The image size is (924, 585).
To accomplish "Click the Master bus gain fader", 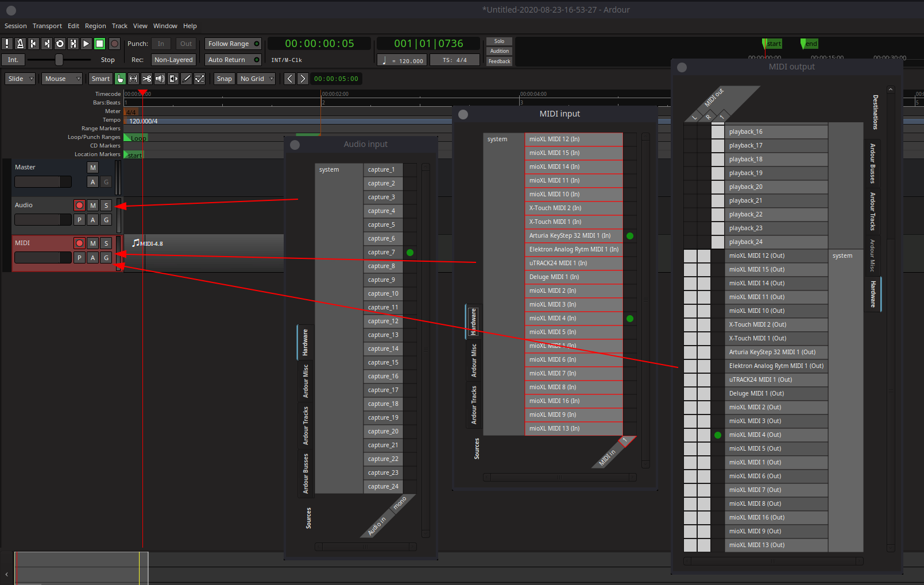I will (43, 182).
